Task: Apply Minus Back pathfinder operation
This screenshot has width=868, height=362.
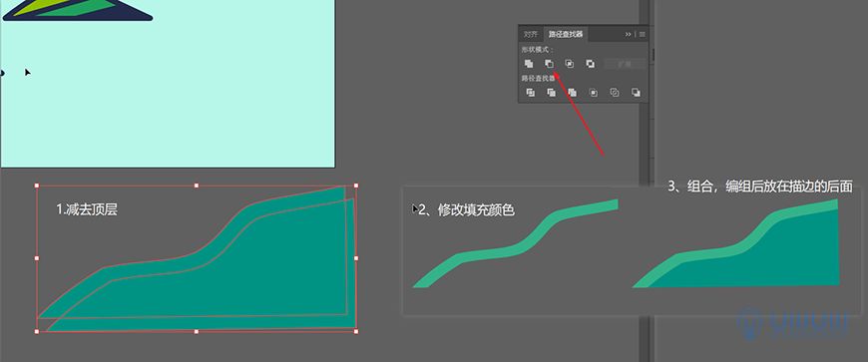Action: [x=636, y=93]
